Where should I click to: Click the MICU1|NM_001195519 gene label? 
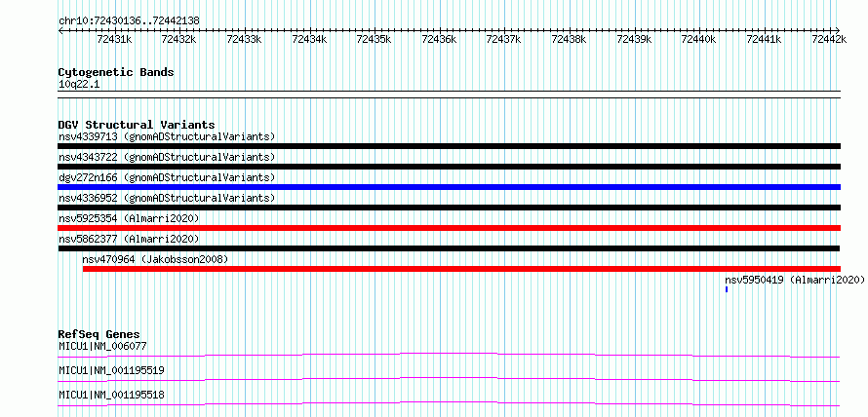click(x=111, y=370)
